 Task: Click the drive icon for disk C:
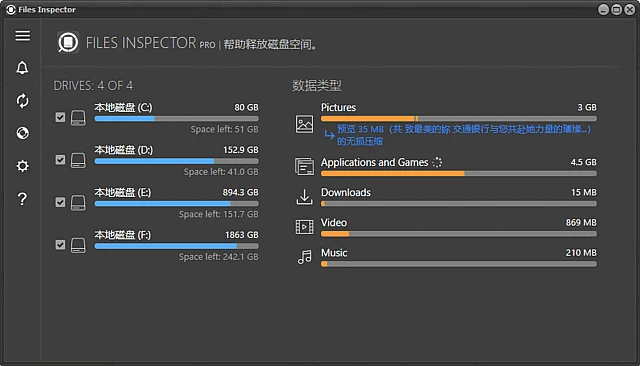click(x=78, y=118)
